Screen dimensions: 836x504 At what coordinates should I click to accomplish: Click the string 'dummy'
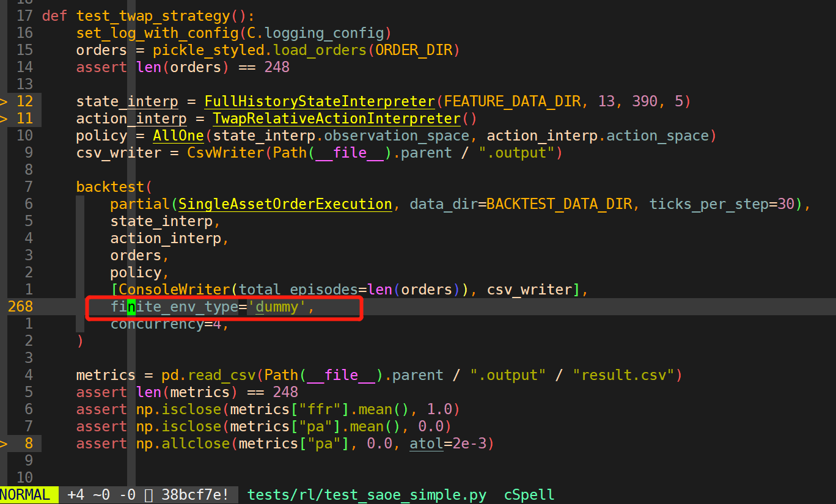[x=276, y=306]
